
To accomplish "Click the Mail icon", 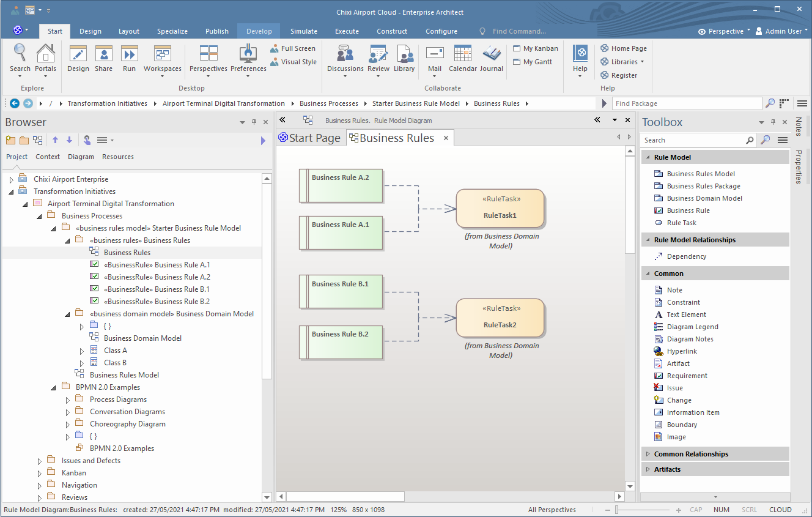I will (435, 58).
